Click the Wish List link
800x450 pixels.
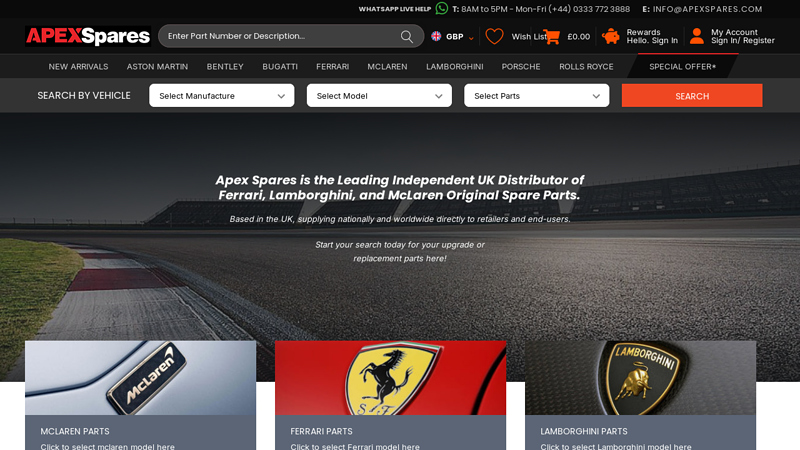pyautogui.click(x=529, y=37)
